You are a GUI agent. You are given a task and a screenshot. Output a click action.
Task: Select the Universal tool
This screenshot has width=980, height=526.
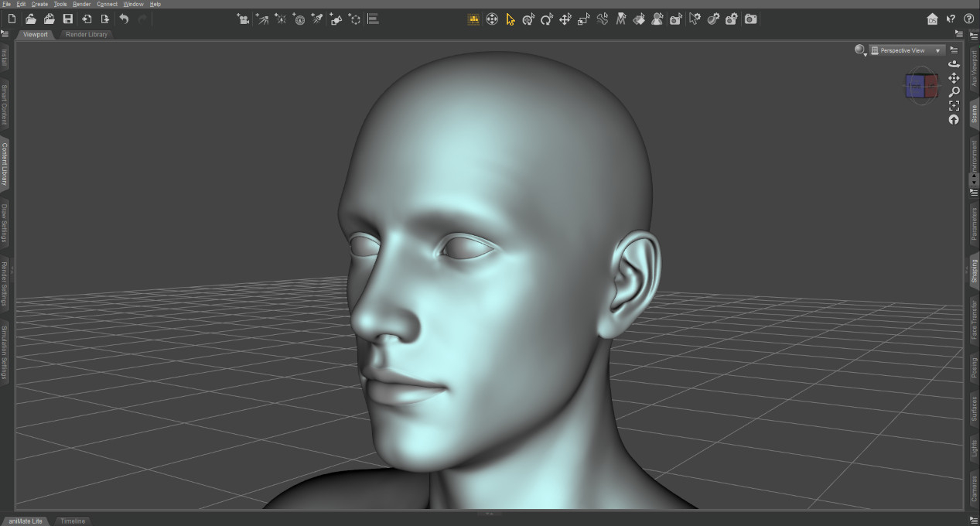click(492, 19)
